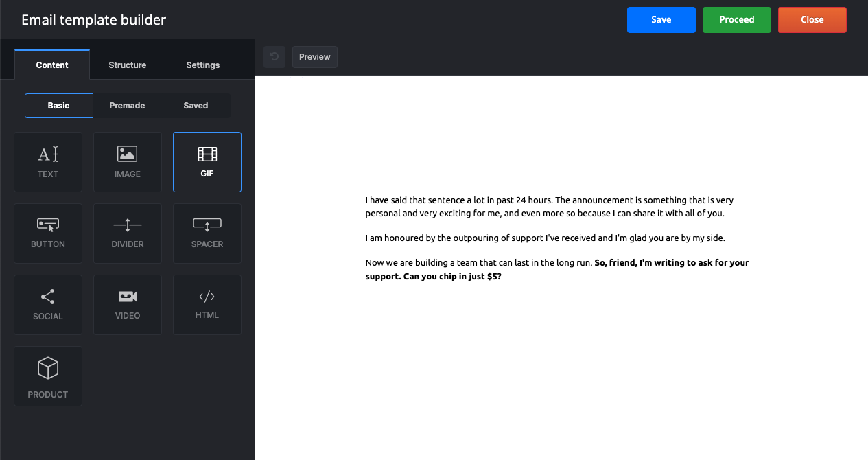Show Premade content blocks
This screenshot has width=868, height=460.
(128, 106)
